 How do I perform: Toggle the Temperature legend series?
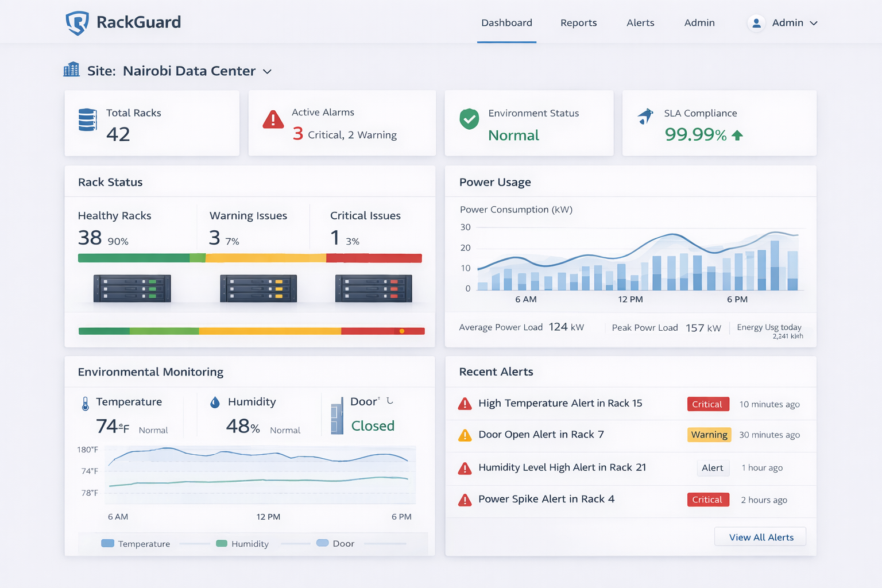click(x=136, y=544)
